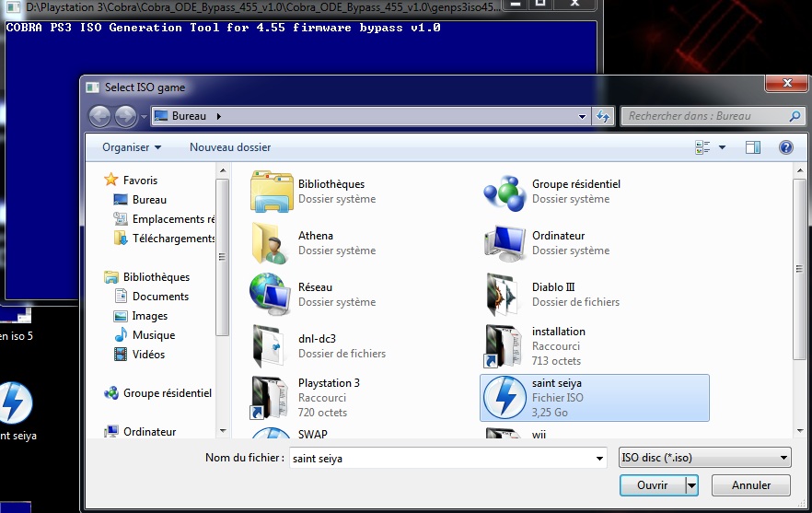Screen dimensions: 812x513
Task: Click the refresh icon beside address bar
Action: (604, 116)
